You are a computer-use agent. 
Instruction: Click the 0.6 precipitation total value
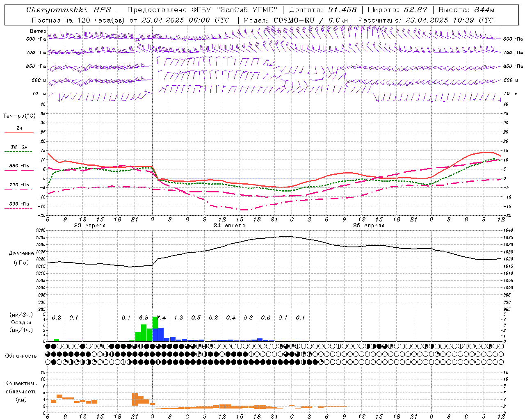coord(266,318)
